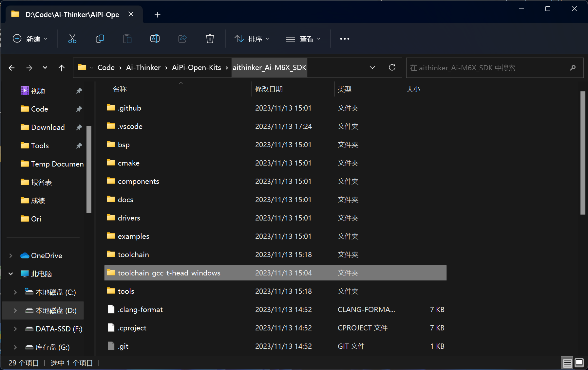Collapse 此电脑 in the navigation pane

point(11,274)
